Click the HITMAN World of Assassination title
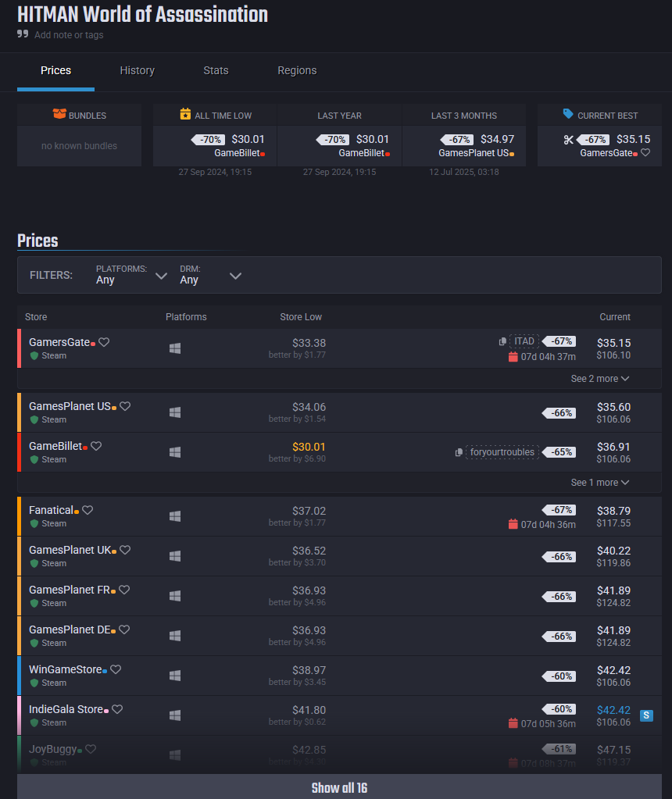 [x=142, y=14]
